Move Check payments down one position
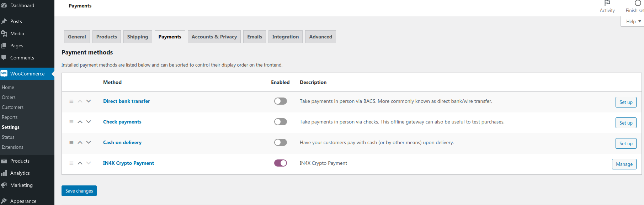644x205 pixels. (89, 122)
